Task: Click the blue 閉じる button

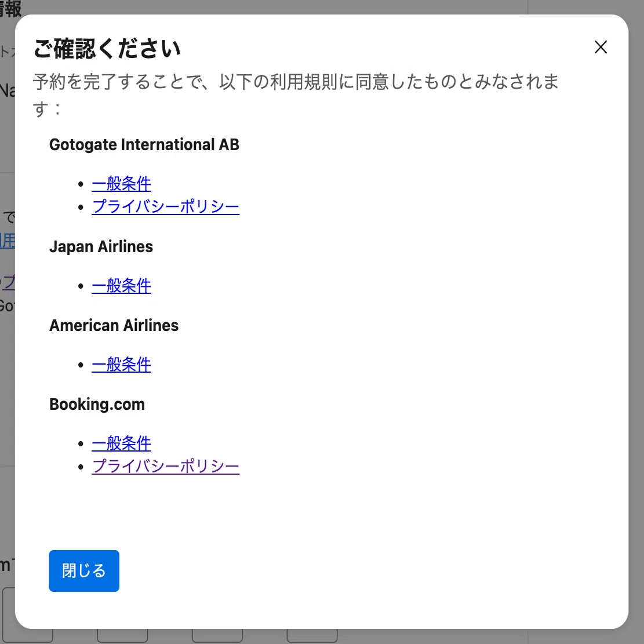Action: [x=84, y=570]
